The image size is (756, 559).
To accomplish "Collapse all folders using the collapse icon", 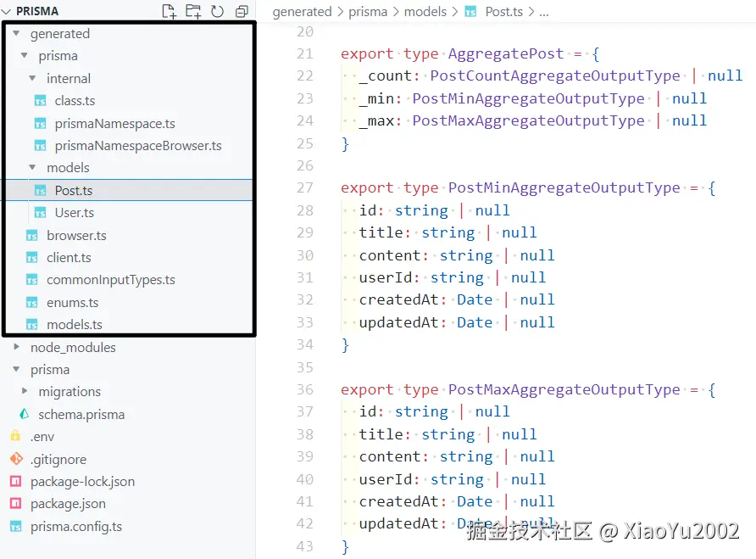I will pos(242,11).
